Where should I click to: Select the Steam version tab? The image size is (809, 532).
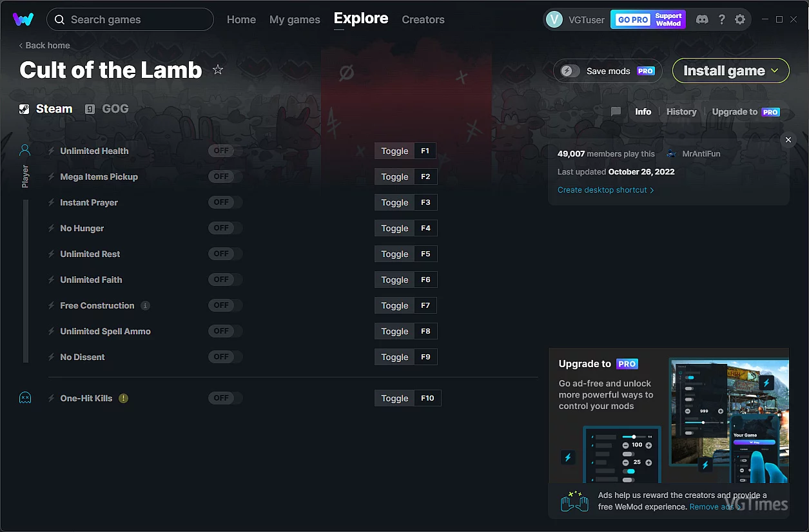[x=46, y=109]
